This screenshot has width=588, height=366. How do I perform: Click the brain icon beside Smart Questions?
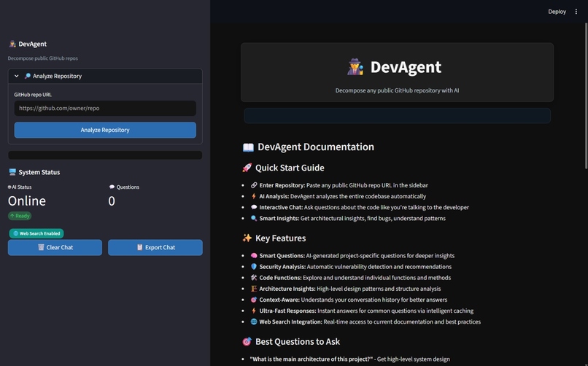pyautogui.click(x=254, y=255)
